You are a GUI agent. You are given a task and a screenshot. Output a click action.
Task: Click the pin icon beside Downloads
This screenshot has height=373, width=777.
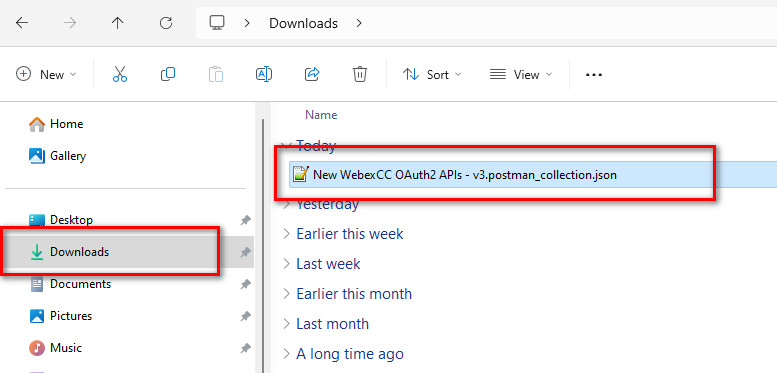245,252
